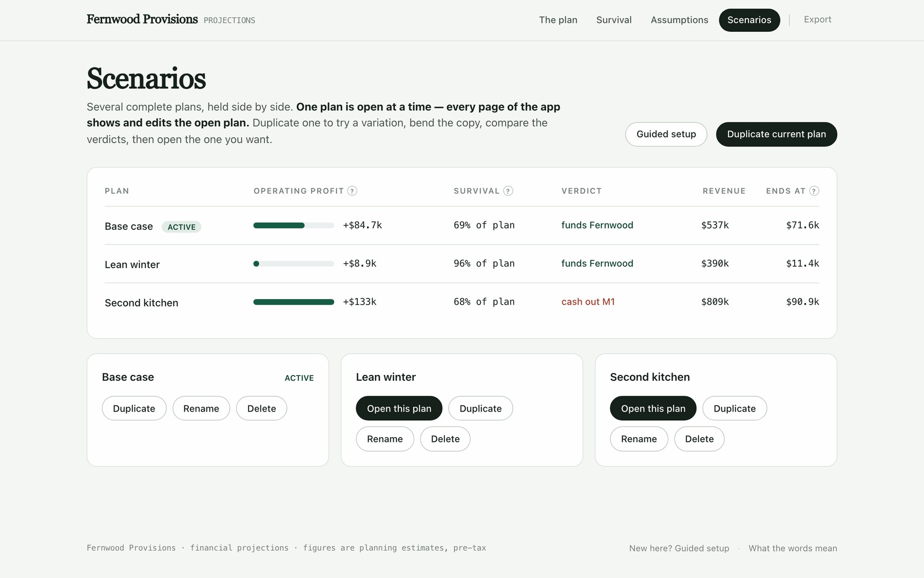Click the Second kitchen row name
The image size is (924, 578).
click(141, 303)
